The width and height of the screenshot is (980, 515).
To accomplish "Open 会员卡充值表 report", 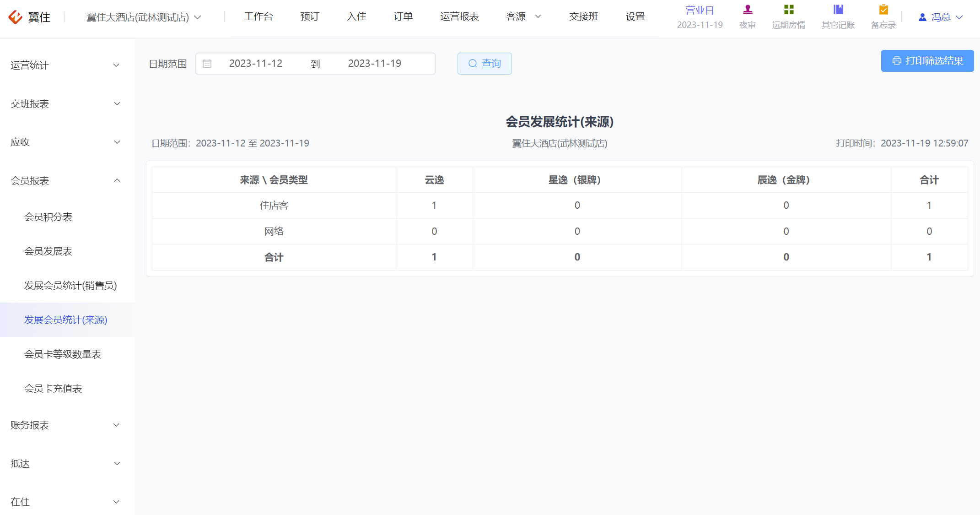I will tap(67, 389).
